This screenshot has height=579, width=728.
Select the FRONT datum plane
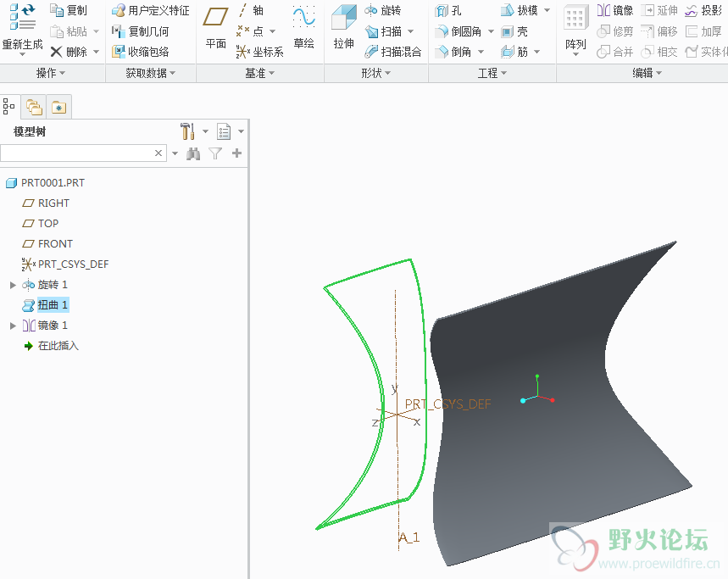pyautogui.click(x=47, y=244)
